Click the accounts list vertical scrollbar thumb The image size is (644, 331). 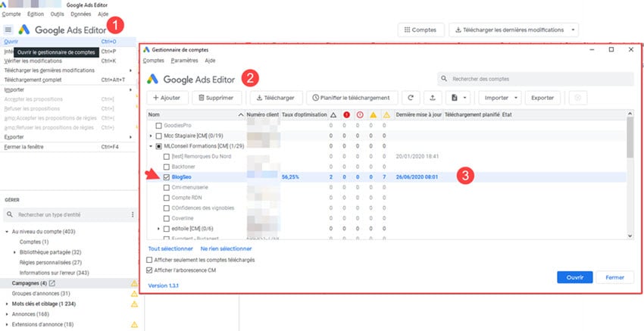coord(630,138)
